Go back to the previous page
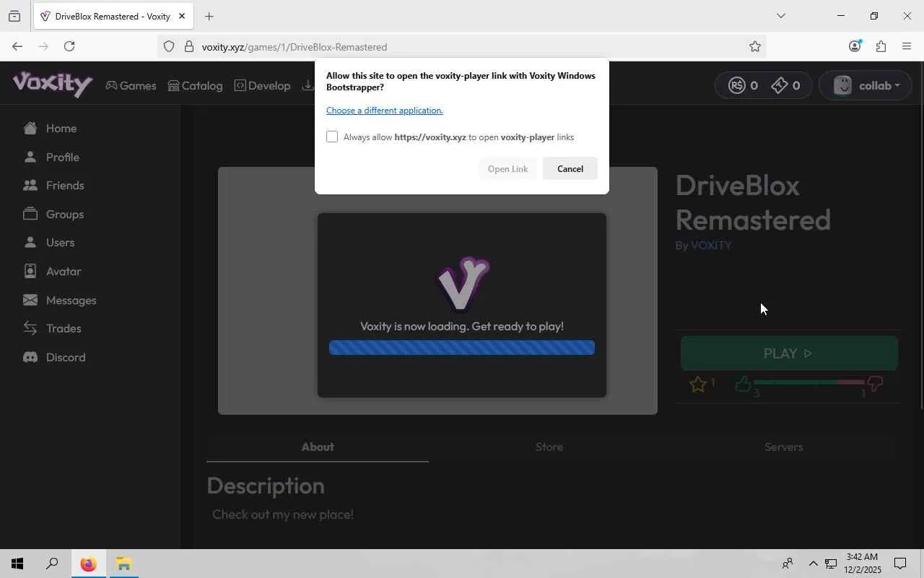The height and width of the screenshot is (578, 924). click(x=17, y=46)
